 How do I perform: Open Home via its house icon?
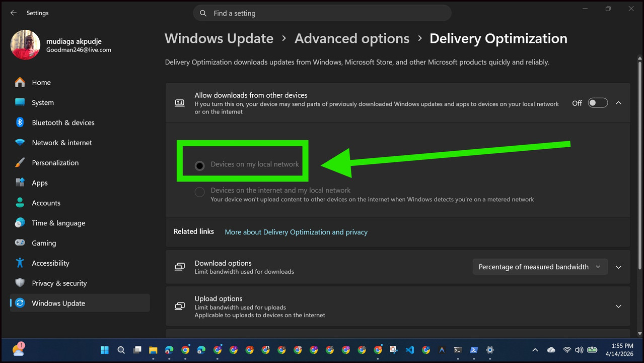point(20,82)
